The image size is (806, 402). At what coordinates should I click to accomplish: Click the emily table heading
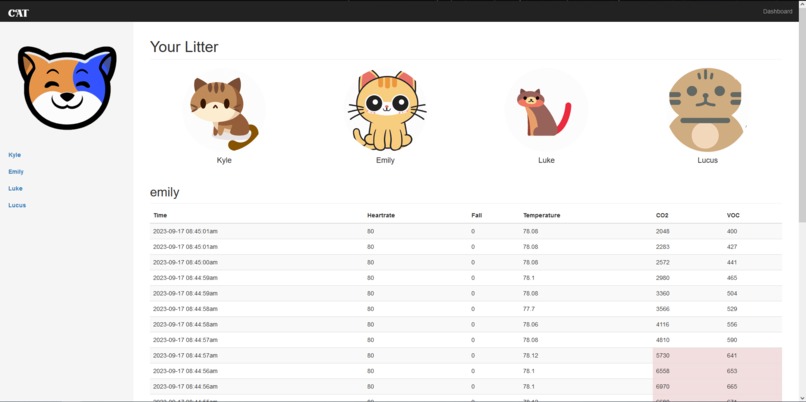164,192
